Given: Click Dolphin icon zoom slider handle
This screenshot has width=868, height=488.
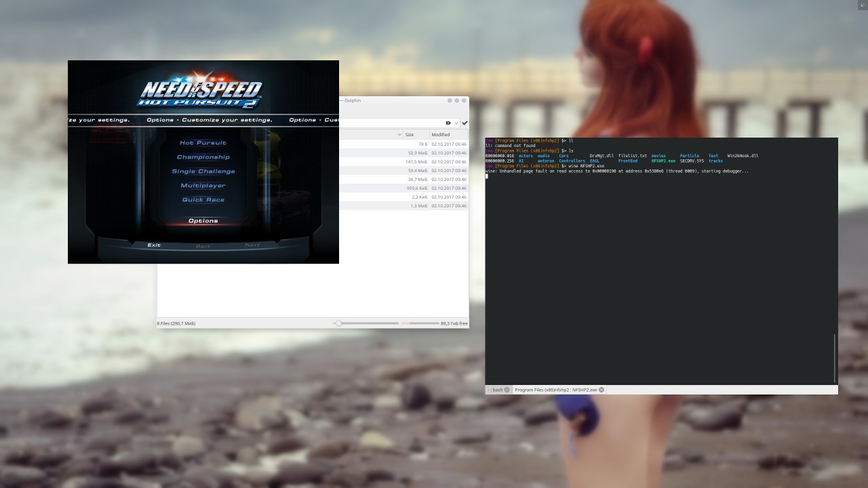Looking at the screenshot, I should pyautogui.click(x=338, y=324).
